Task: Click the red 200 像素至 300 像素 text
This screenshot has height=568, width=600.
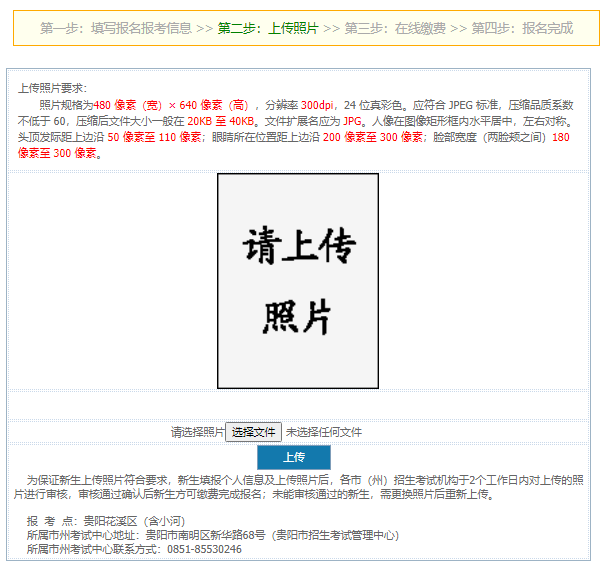Action: pyautogui.click(x=373, y=137)
